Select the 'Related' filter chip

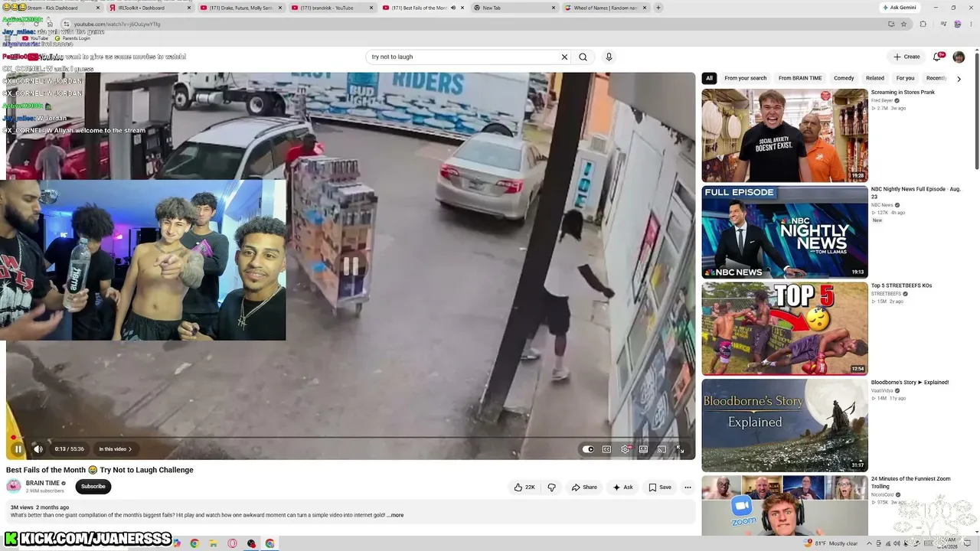875,78
